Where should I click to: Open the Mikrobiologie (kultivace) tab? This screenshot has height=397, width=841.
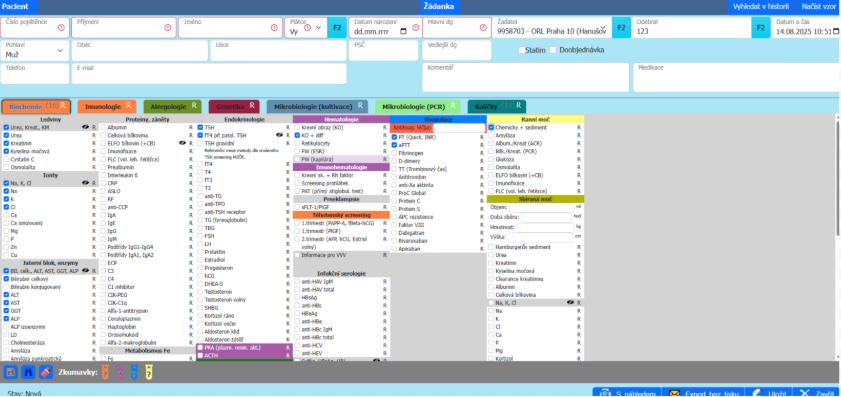coord(318,106)
